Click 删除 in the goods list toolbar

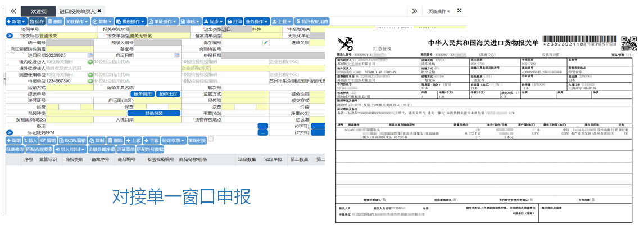click(x=116, y=140)
